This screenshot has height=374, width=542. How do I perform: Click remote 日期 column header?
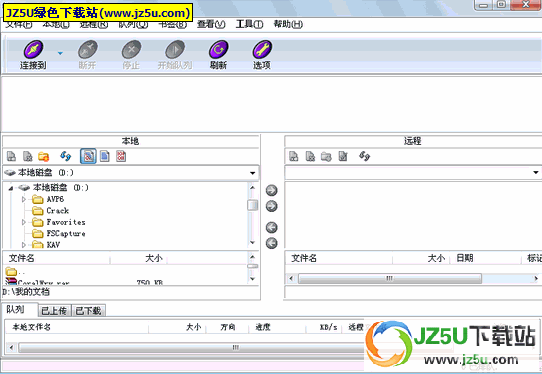tap(486, 259)
